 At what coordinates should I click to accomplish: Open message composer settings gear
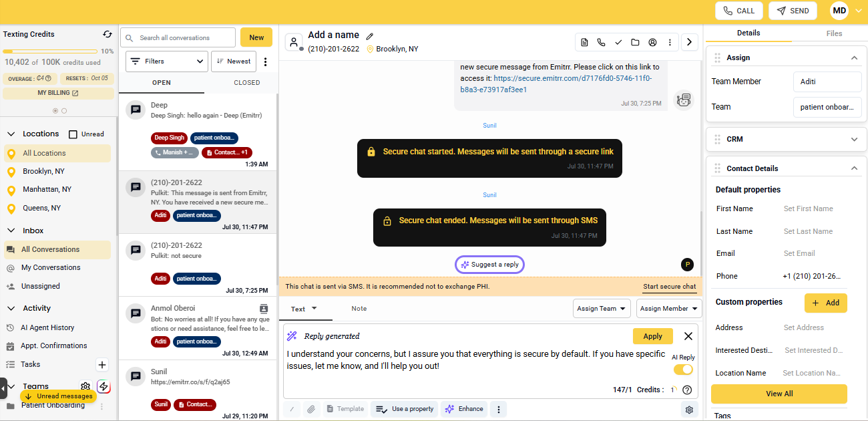(x=690, y=410)
